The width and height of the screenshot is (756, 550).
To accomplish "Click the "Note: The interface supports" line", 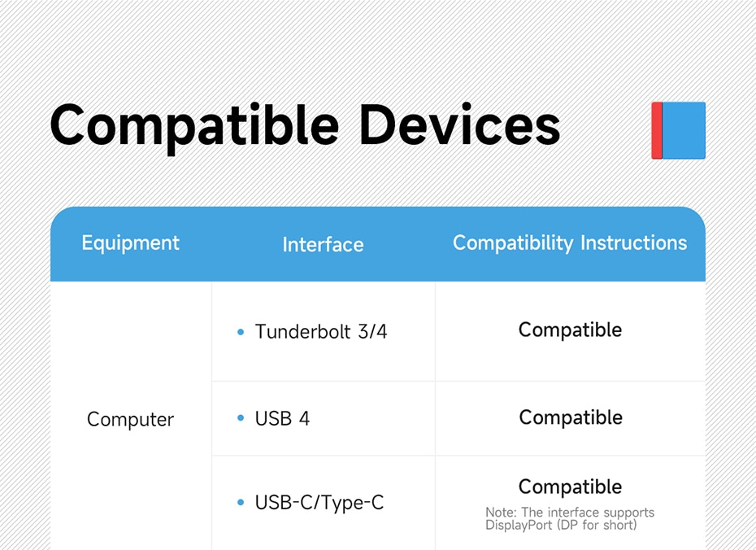I will pos(570,513).
